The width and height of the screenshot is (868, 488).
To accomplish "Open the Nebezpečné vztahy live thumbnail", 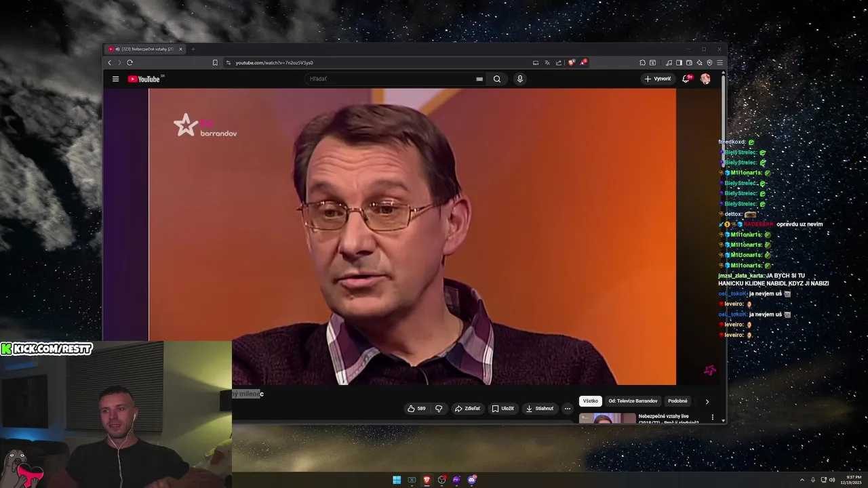I will [x=608, y=418].
